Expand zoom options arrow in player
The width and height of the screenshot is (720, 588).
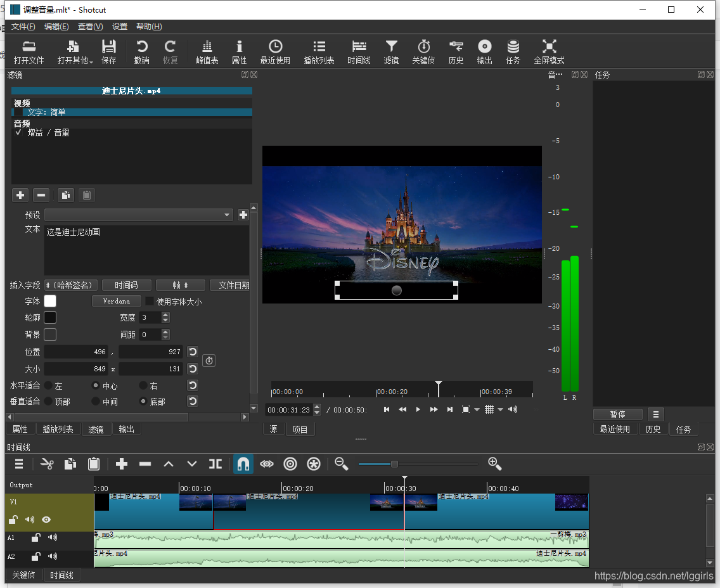477,409
